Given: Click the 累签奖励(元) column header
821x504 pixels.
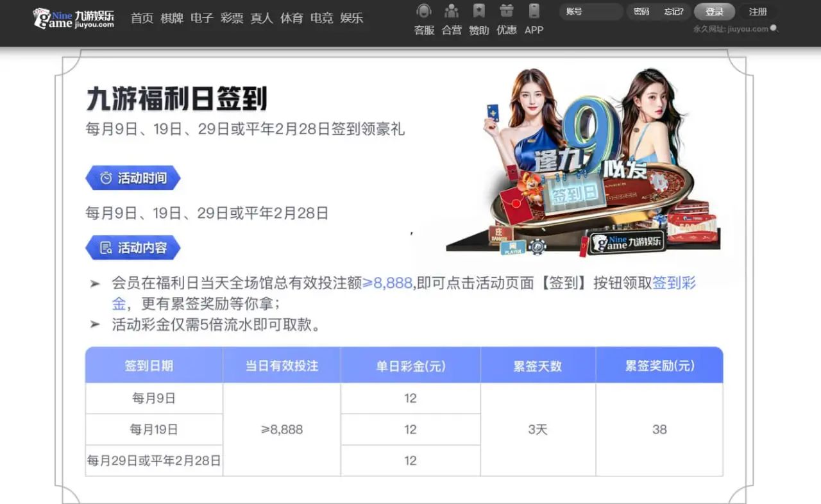Looking at the screenshot, I should coord(659,365).
